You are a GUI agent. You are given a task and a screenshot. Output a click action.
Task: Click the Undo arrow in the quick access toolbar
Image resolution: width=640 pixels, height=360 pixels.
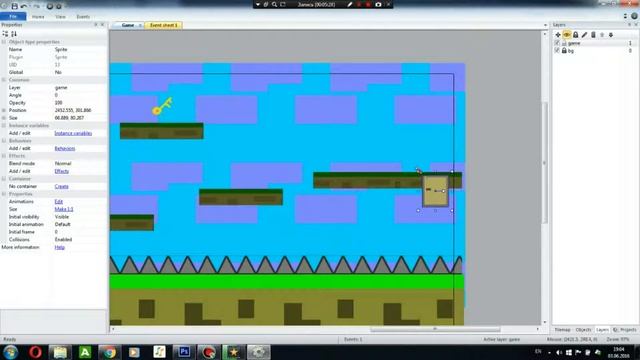(24, 6)
